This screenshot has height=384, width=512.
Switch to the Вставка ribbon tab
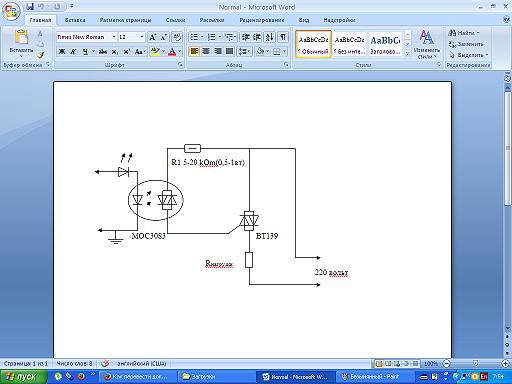tap(75, 20)
